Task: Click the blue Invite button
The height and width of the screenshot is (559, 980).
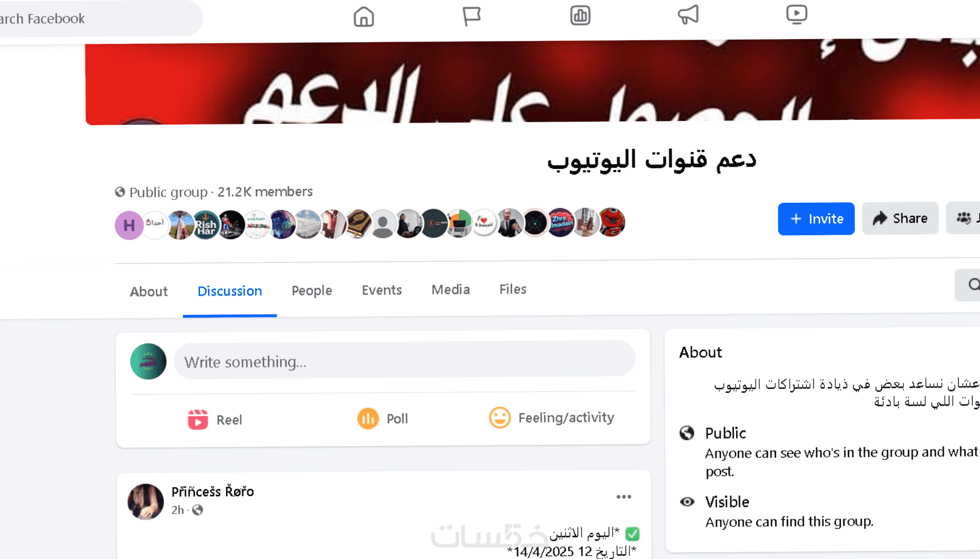Action: [816, 219]
